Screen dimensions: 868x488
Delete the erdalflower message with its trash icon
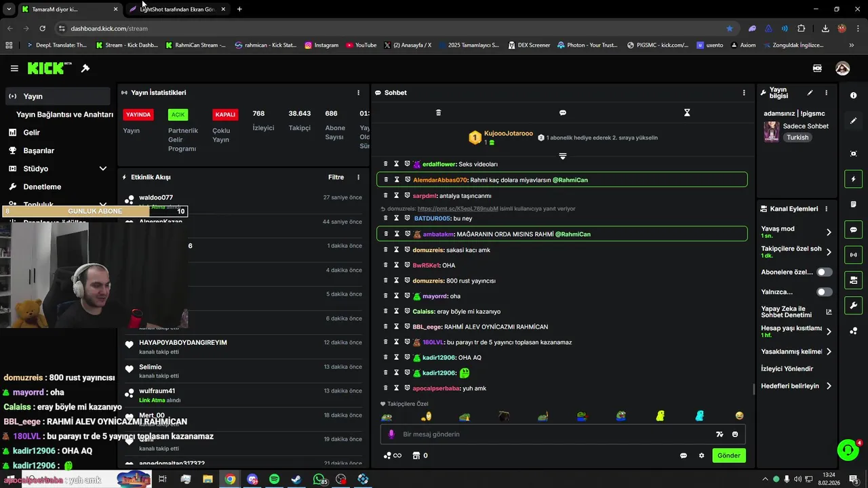pos(386,164)
